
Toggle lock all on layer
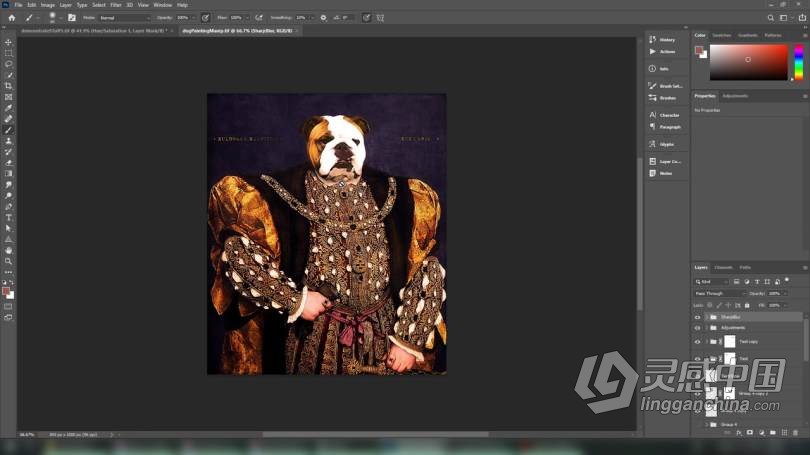pyautogui.click(x=747, y=305)
